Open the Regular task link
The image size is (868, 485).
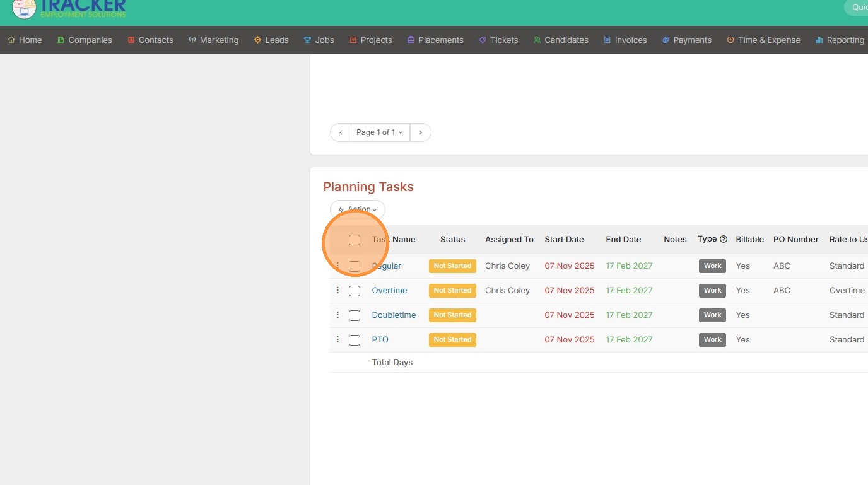tap(387, 266)
